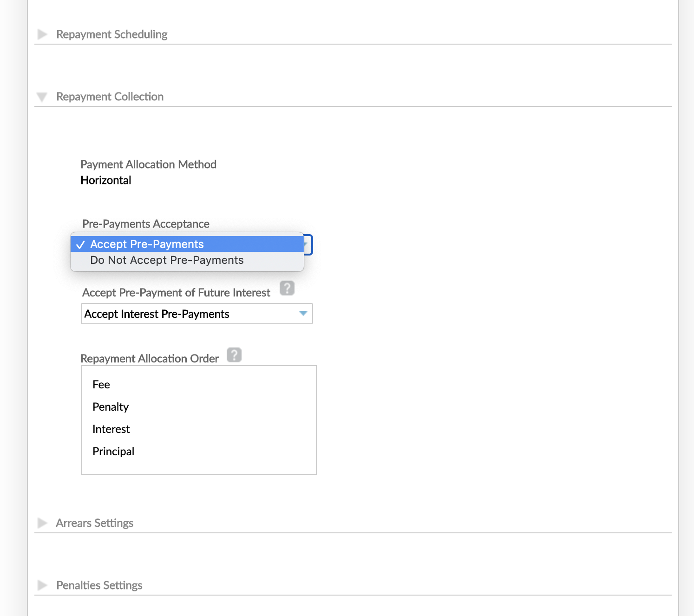694x616 pixels.
Task: Select the Accept Pre-Payments option
Action: click(x=147, y=243)
